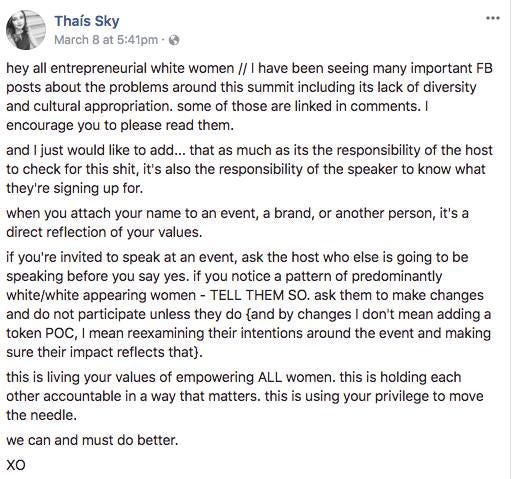Viewport: 512px width, 479px height.
Task: Click the line 'they're signing up for.'
Action: (x=75, y=188)
